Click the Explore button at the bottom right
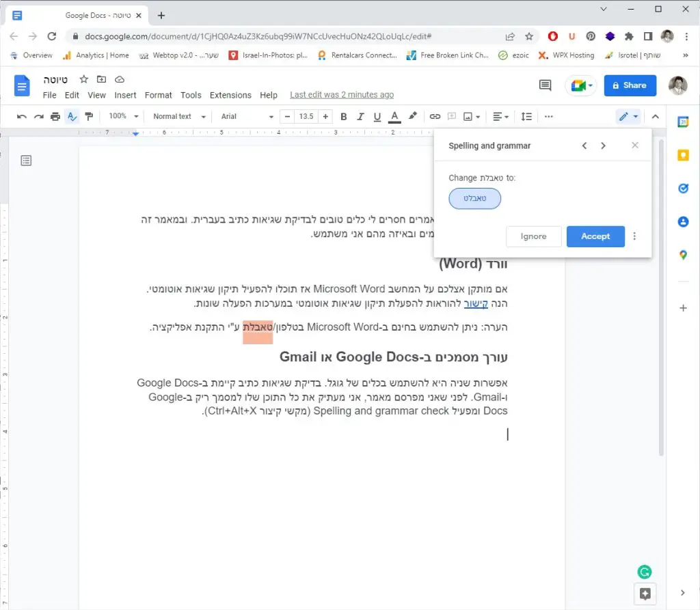This screenshot has width=700, height=610. tap(645, 594)
